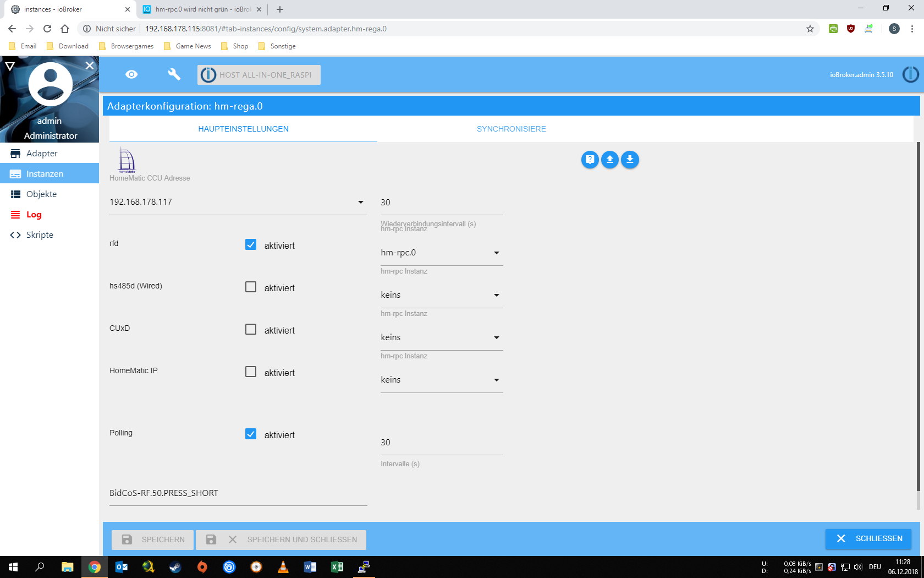
Task: Open Excel from the taskbar
Action: [337, 567]
